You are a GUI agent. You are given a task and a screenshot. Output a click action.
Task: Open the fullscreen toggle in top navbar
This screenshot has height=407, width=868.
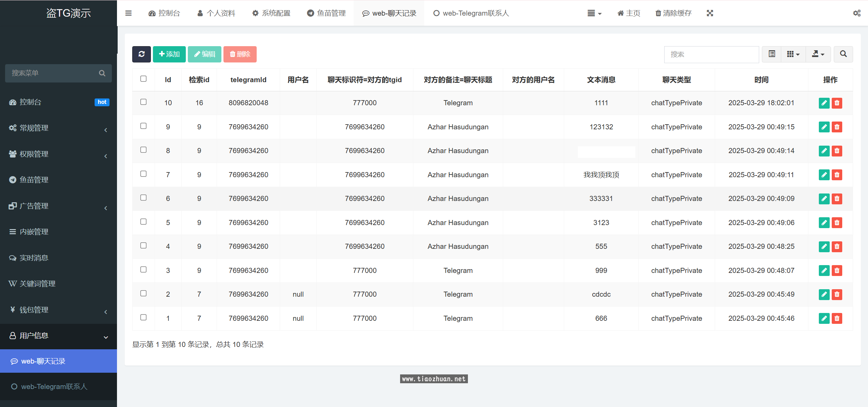click(710, 13)
